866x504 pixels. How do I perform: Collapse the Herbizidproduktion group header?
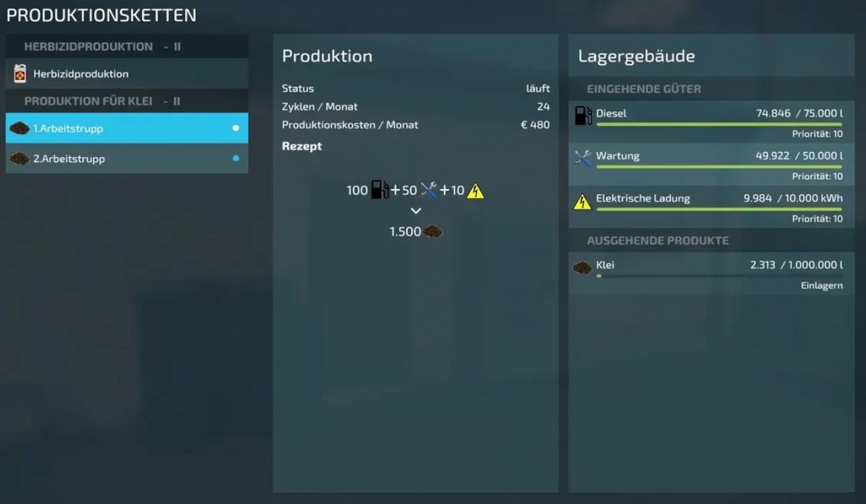[126, 46]
